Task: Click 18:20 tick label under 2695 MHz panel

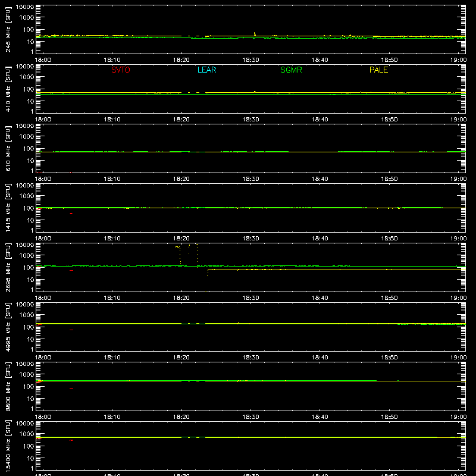Action: tap(181, 298)
